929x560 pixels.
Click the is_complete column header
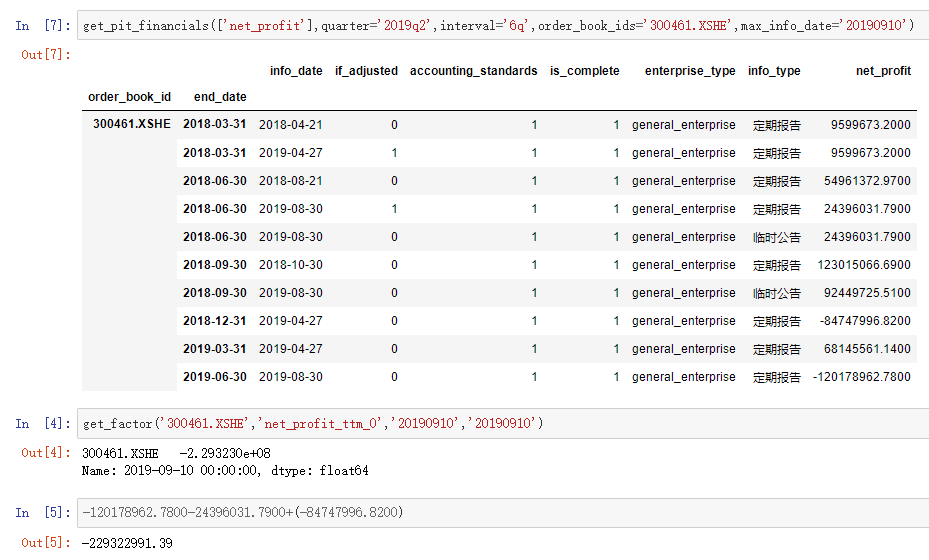(584, 71)
